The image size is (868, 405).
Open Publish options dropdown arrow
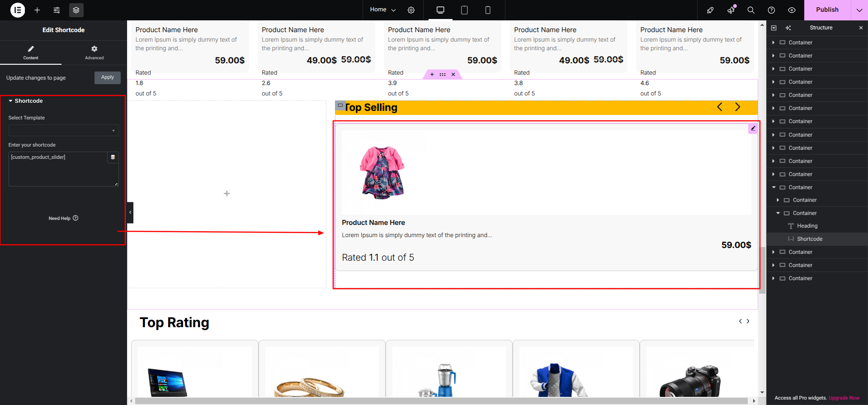(859, 10)
